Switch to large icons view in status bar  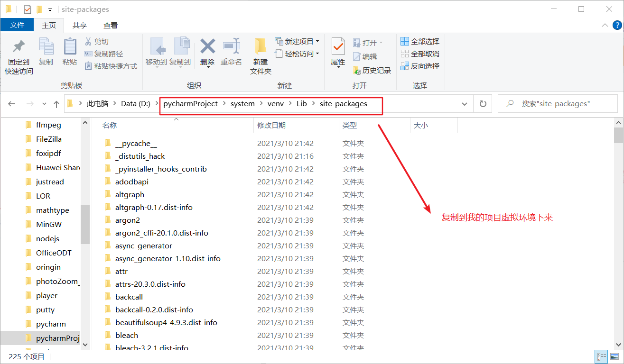(x=614, y=356)
